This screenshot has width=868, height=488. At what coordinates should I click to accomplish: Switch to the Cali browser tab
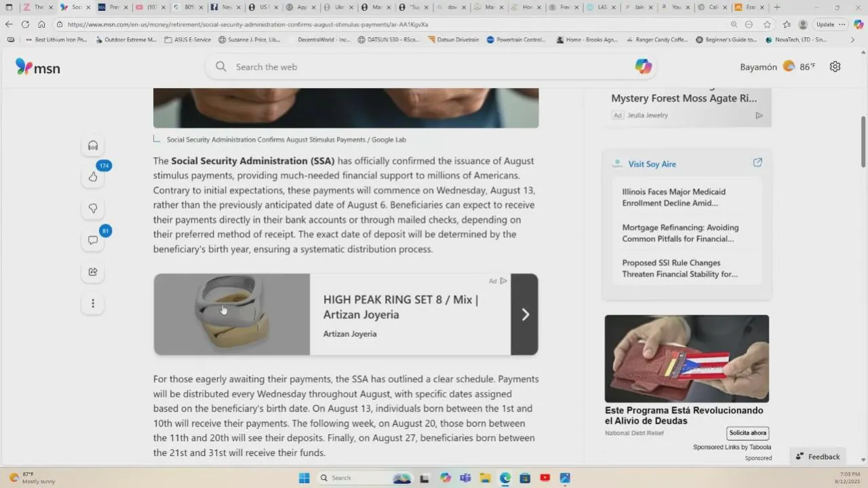click(x=712, y=7)
